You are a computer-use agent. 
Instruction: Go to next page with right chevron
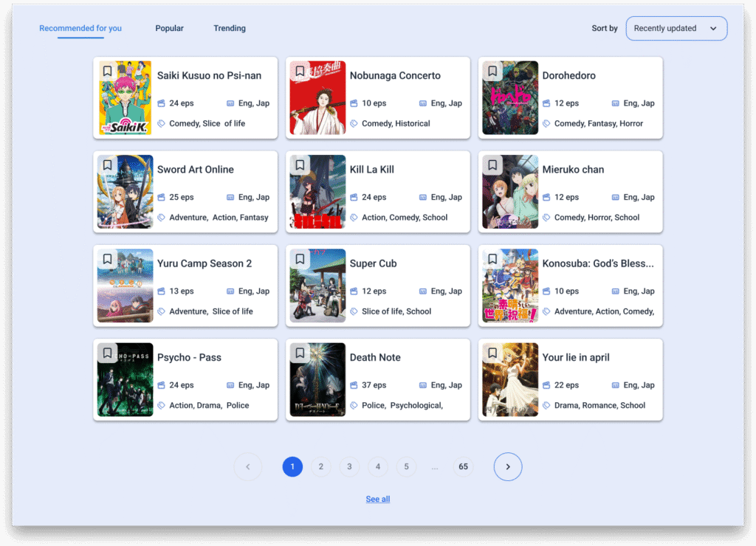coord(508,466)
